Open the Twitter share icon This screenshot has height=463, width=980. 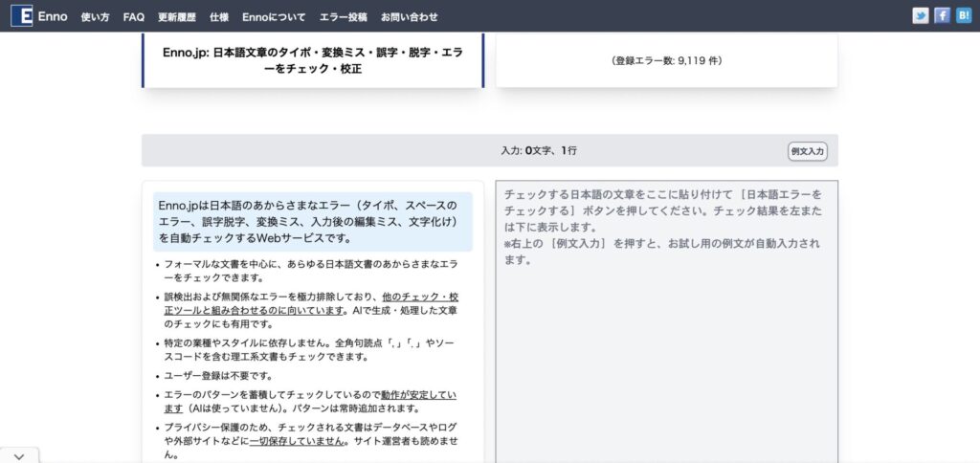click(x=920, y=16)
